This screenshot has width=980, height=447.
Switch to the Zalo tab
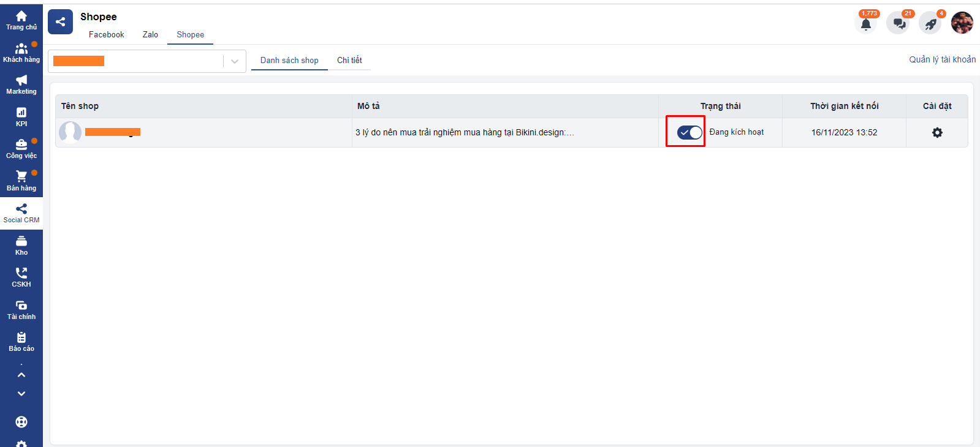(x=150, y=35)
